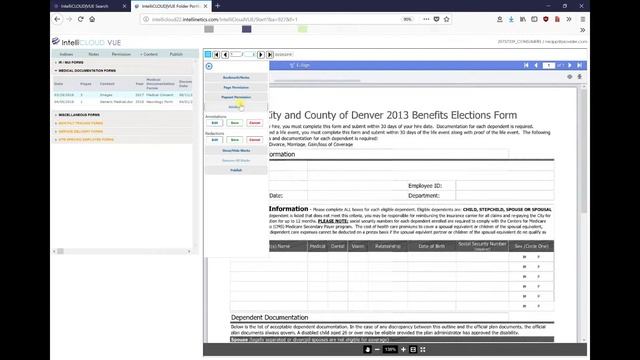Go to previous document in folder

(x=225, y=54)
